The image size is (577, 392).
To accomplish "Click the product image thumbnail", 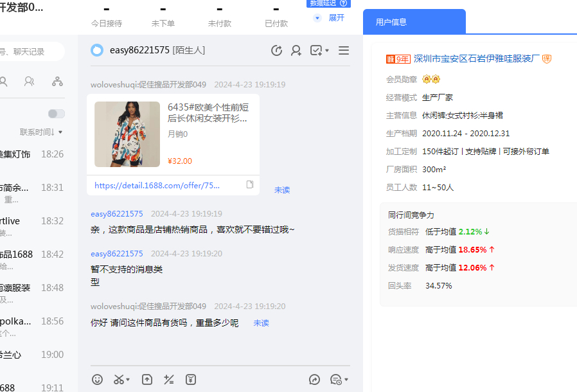I will tap(127, 134).
